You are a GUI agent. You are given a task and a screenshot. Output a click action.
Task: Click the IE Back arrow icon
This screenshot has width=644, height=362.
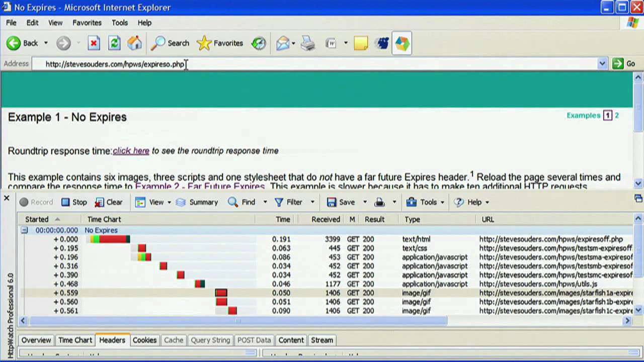(x=14, y=43)
